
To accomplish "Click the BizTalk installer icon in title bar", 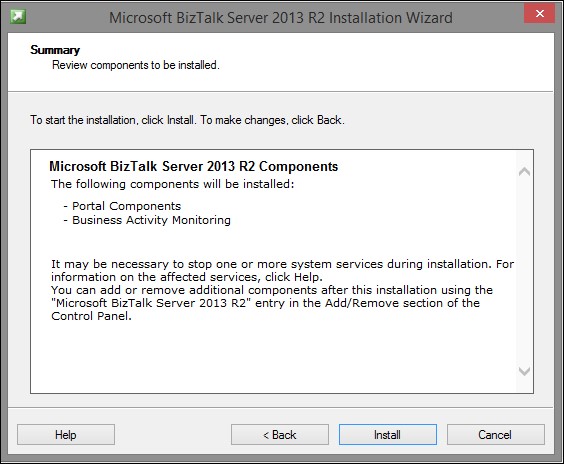I will click(x=18, y=17).
